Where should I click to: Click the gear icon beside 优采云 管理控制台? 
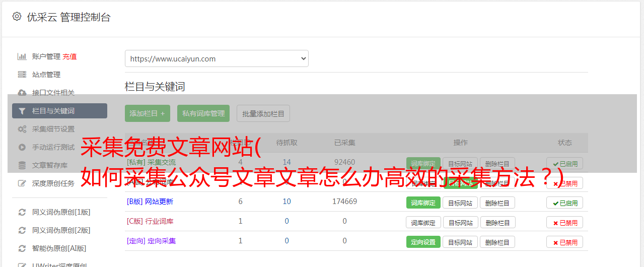point(17,17)
